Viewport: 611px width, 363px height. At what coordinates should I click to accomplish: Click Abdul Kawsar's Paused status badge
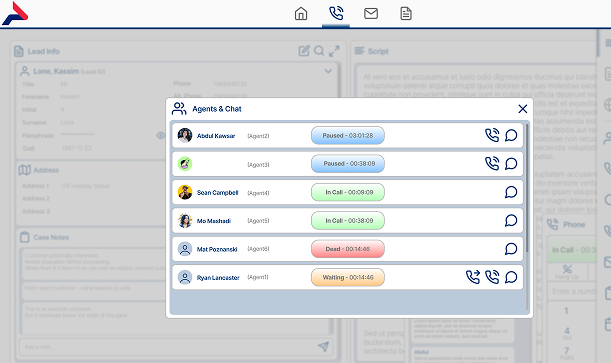348,136
